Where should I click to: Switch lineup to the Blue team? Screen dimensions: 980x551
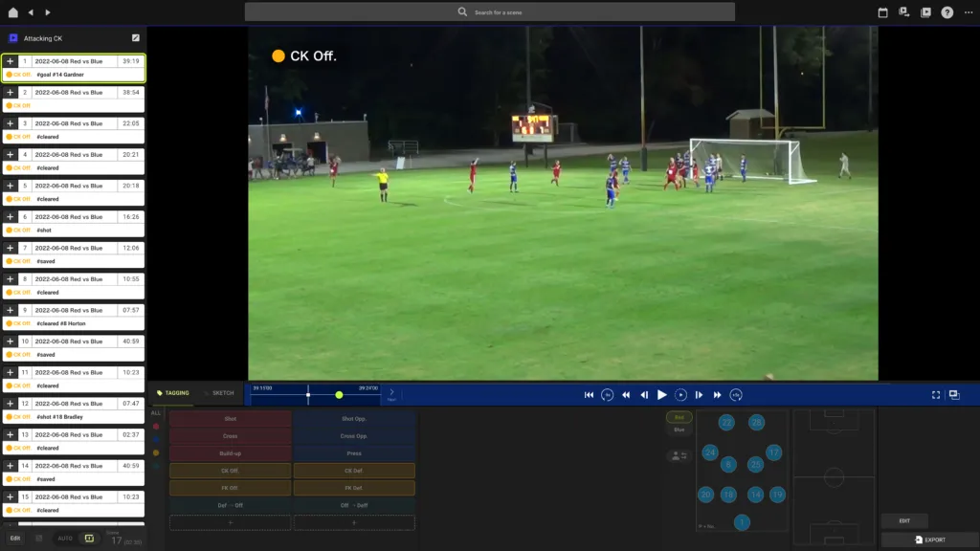[679, 430]
